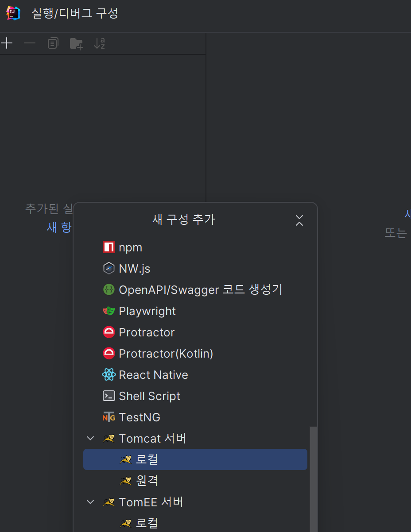This screenshot has width=411, height=532.
Task: Click the sort alphabetically icon
Action: [100, 43]
